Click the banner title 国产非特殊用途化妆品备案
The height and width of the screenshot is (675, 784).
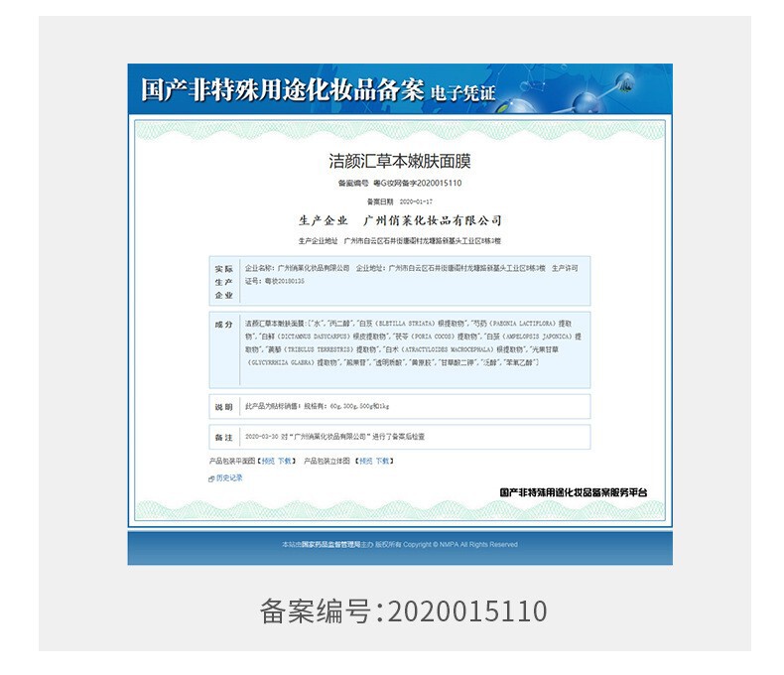283,90
